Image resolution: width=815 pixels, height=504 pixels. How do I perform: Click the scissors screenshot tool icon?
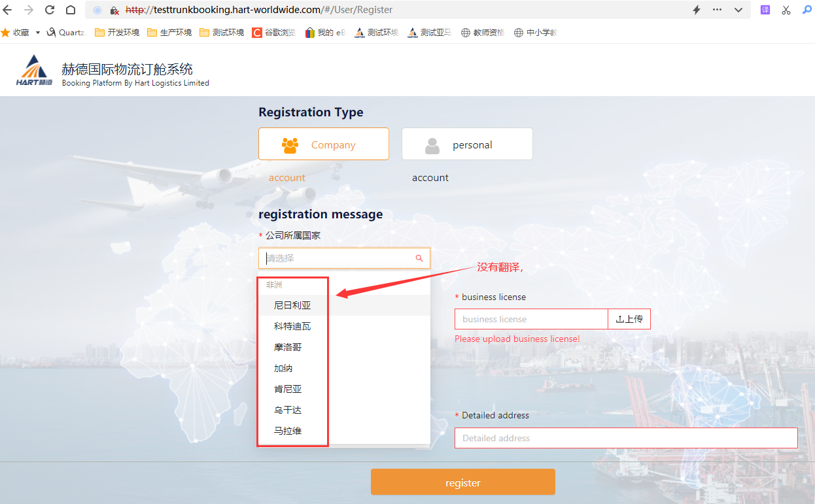[786, 10]
